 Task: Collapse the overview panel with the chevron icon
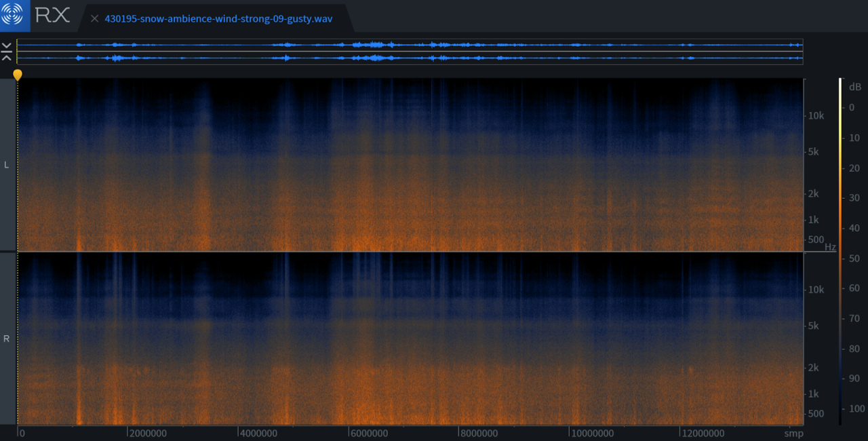pos(7,46)
